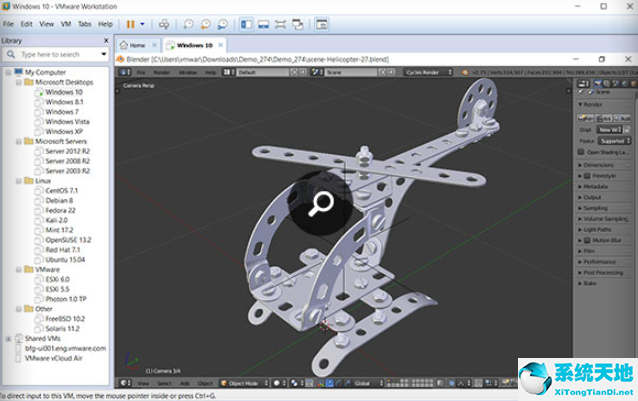Image resolution: width=638 pixels, height=401 pixels.
Task: Open VMware View menu
Action: point(46,24)
